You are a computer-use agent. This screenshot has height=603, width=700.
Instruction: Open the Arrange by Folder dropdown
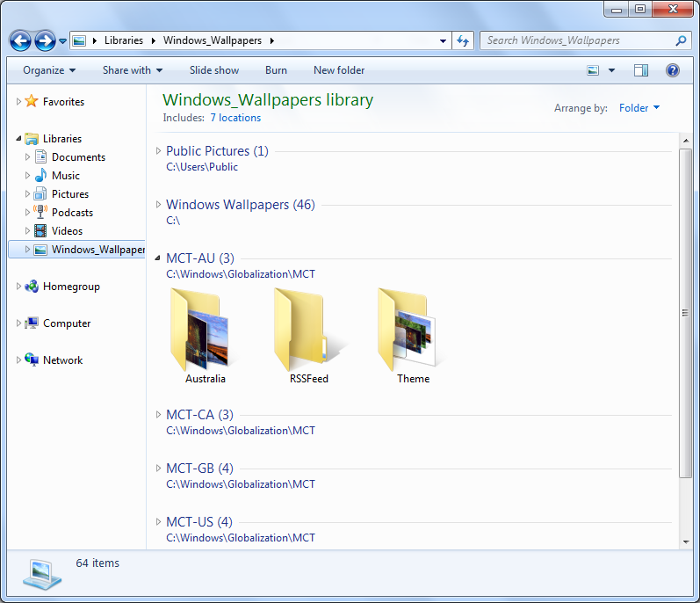point(639,107)
